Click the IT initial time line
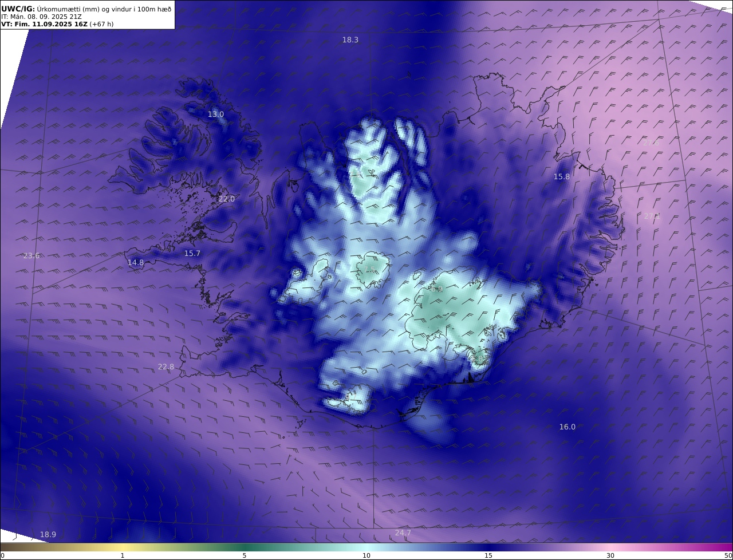 click(42, 17)
